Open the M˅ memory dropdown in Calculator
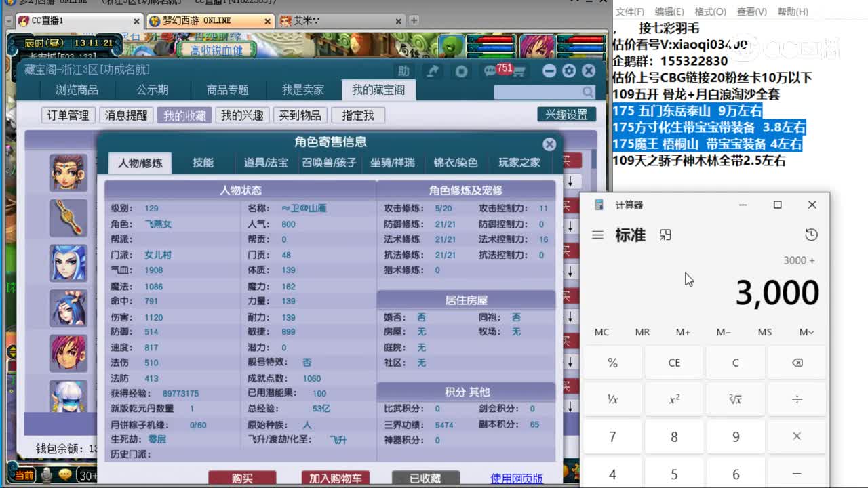868x488 pixels. click(x=804, y=332)
